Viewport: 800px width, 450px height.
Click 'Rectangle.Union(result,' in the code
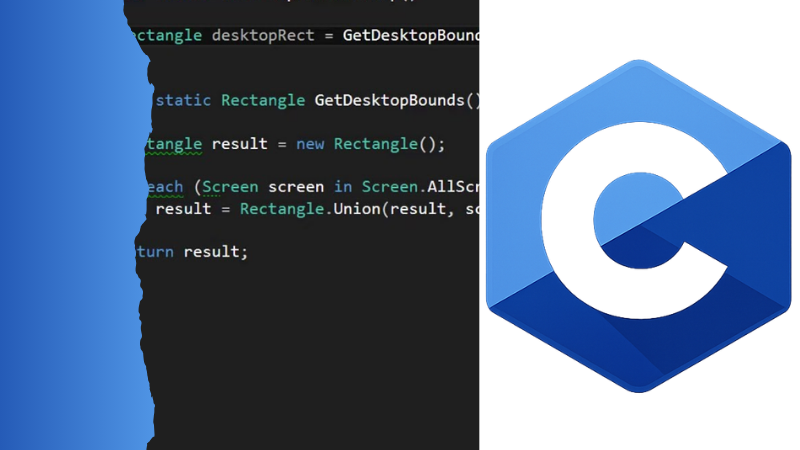point(347,209)
